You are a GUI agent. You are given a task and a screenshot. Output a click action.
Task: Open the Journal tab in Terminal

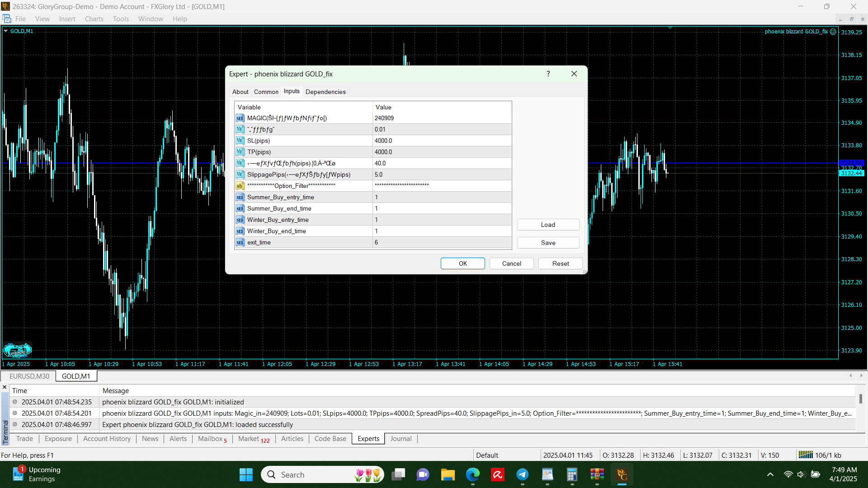point(401,439)
